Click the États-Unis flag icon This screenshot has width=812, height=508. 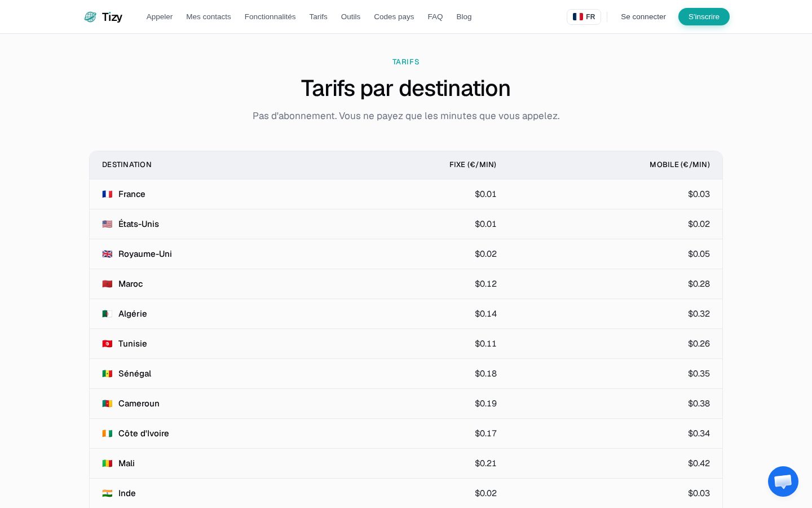[x=107, y=224]
